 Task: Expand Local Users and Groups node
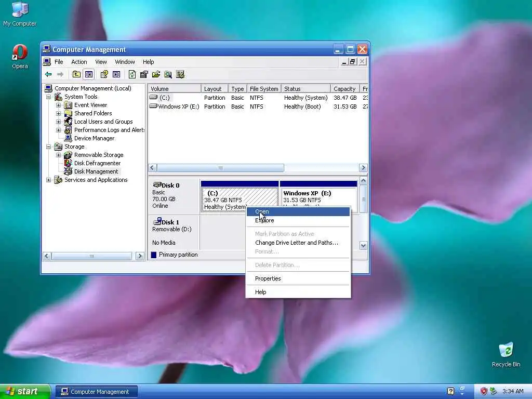[58, 122]
